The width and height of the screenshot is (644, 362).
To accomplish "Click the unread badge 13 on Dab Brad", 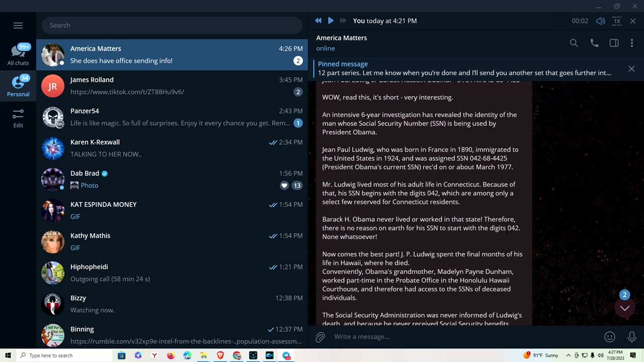I will click(x=297, y=186).
